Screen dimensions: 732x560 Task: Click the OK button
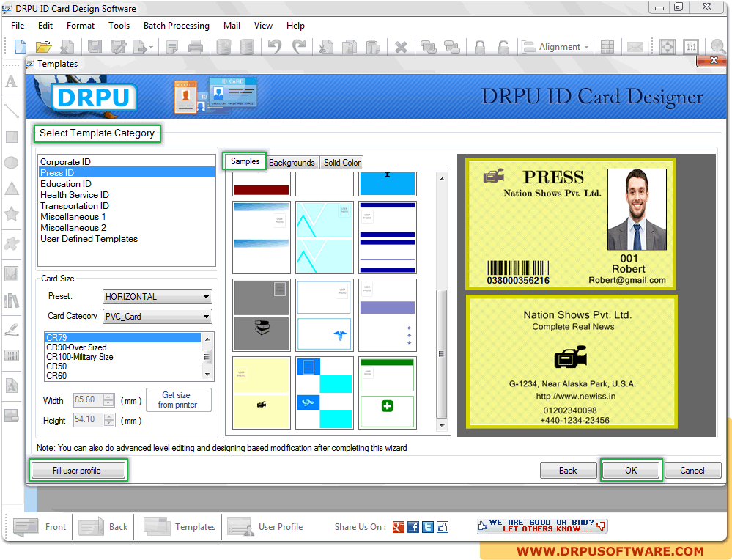tap(631, 470)
